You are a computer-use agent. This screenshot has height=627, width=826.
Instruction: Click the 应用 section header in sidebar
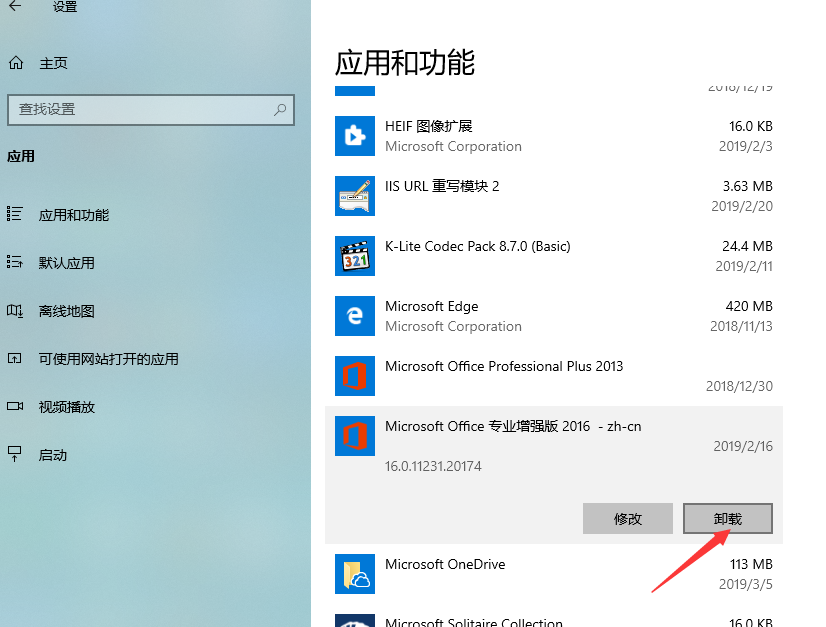click(21, 156)
